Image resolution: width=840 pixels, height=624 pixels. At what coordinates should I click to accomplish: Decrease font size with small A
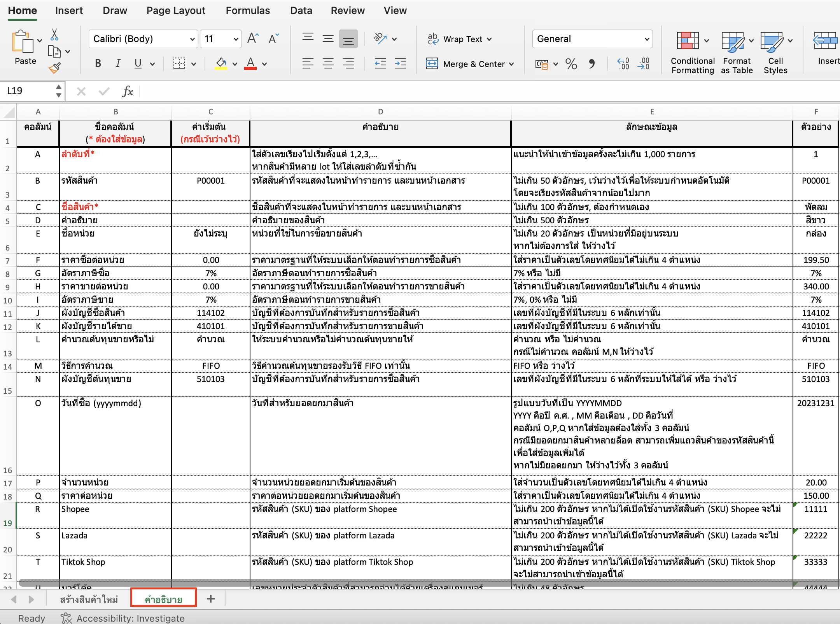(x=274, y=39)
